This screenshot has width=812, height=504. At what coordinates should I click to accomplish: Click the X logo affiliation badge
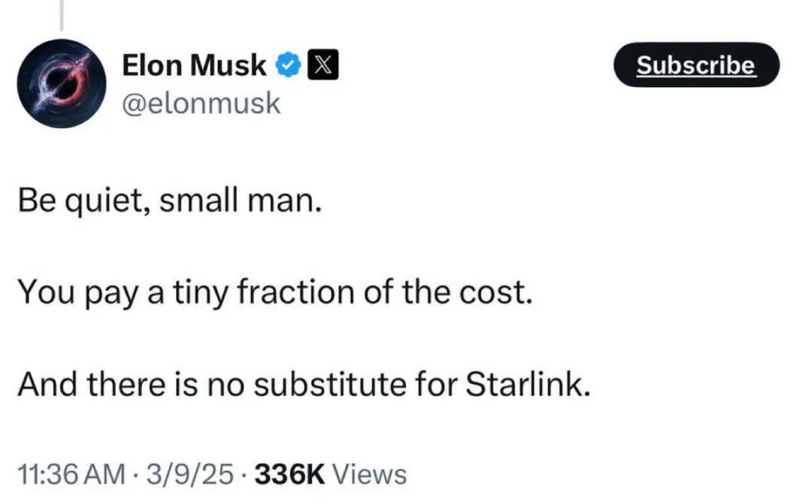tap(323, 65)
